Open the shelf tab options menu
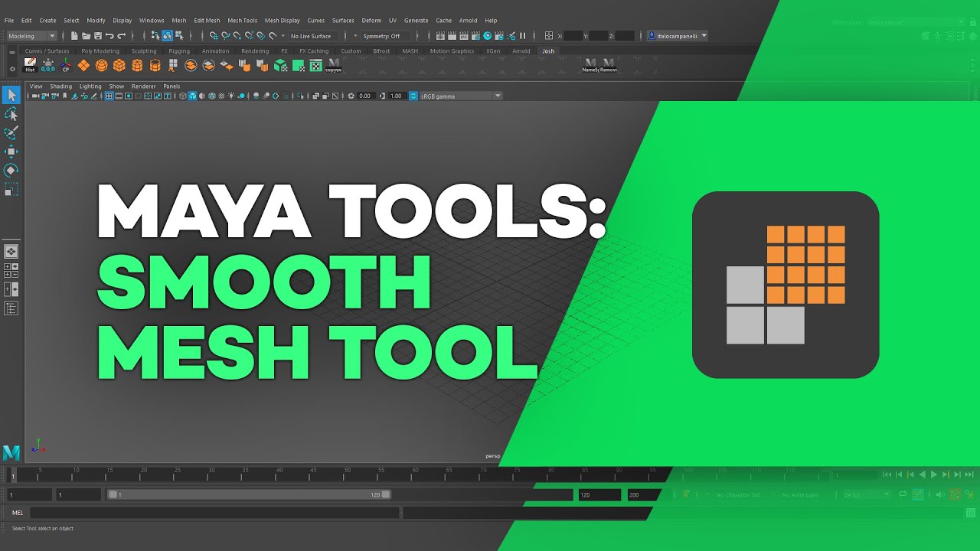The height and width of the screenshot is (551, 980). click(x=11, y=51)
